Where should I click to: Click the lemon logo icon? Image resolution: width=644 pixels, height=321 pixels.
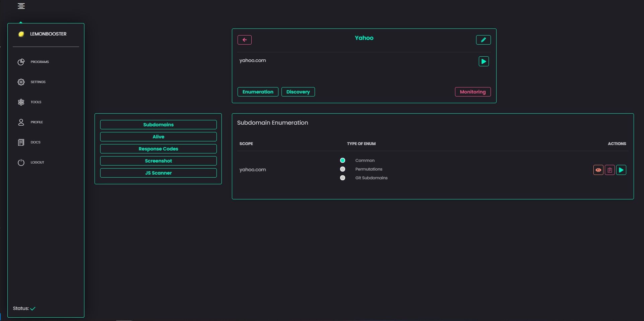click(x=21, y=34)
